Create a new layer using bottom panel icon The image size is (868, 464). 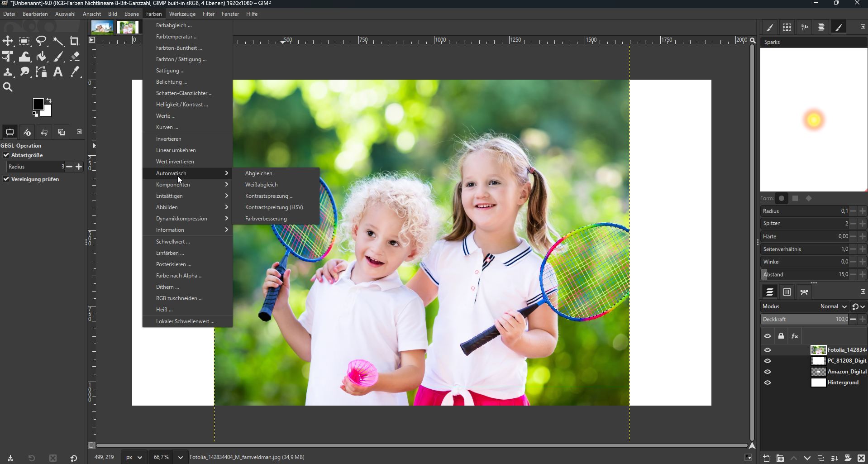coord(766,458)
